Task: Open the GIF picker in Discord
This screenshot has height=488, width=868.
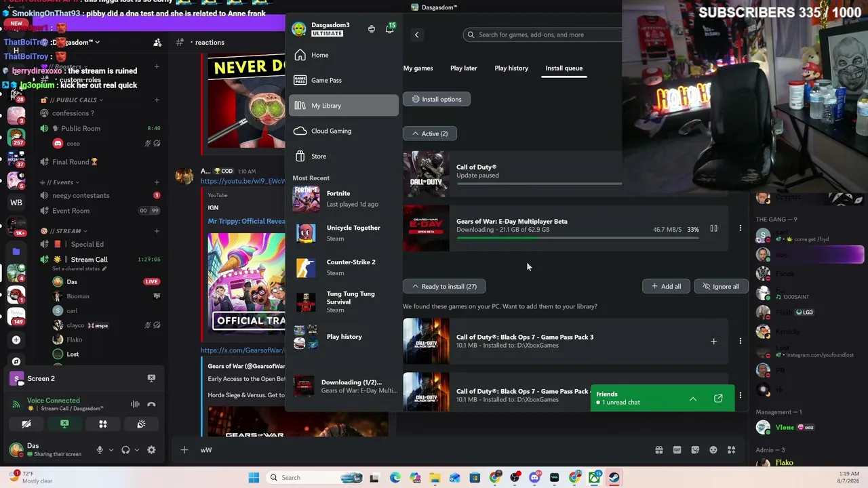Action: coord(677,450)
